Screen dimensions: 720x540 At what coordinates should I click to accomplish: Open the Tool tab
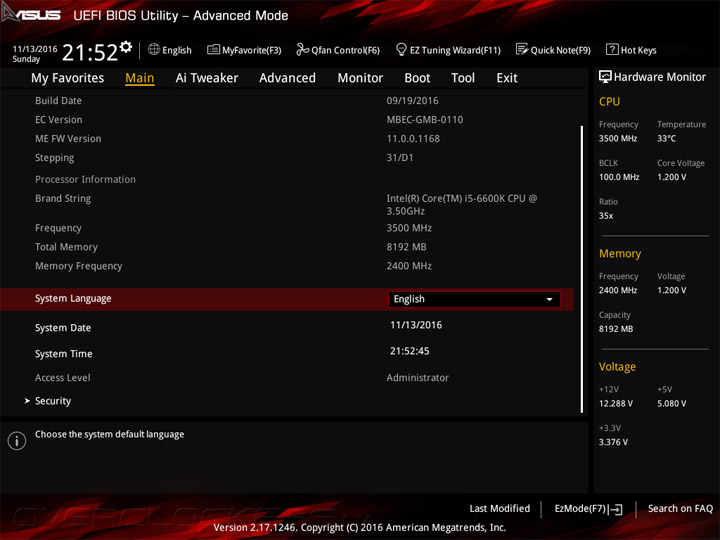[x=463, y=78]
